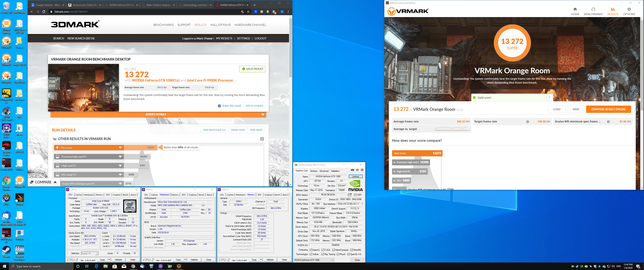This screenshot has width=644, height=270.
Task: Collapse Other Results panel icon on 3DMark page
Action: tap(262, 139)
